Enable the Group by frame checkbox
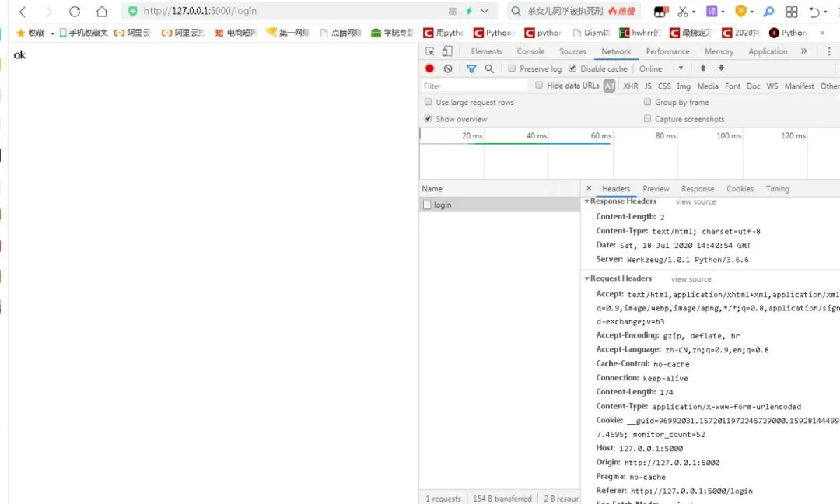 [x=647, y=102]
